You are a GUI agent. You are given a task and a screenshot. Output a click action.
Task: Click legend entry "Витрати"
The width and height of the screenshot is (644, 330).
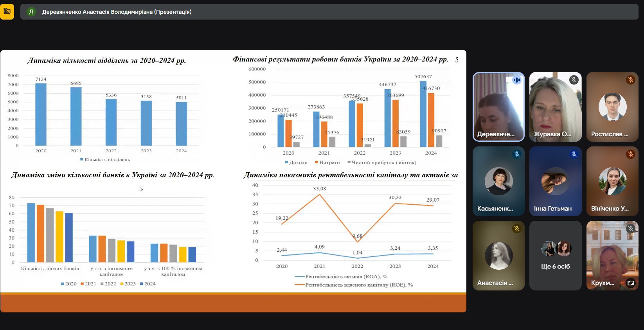[327, 162]
